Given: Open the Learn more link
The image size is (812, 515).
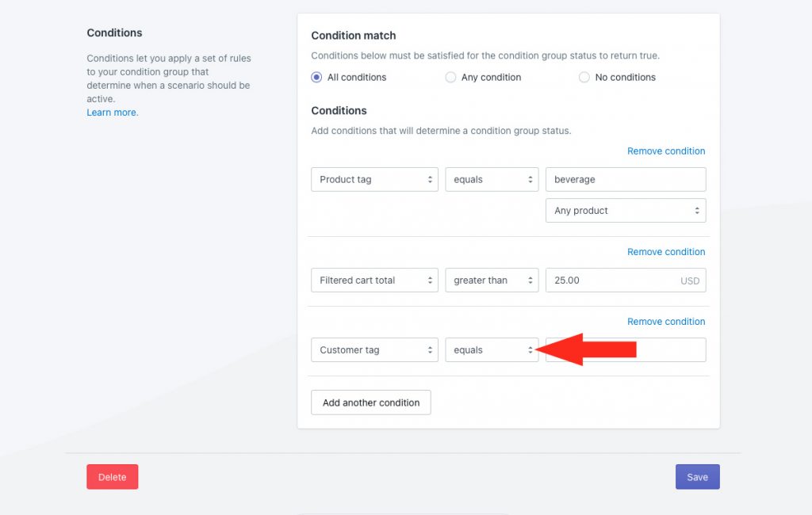Looking at the screenshot, I should 113,113.
